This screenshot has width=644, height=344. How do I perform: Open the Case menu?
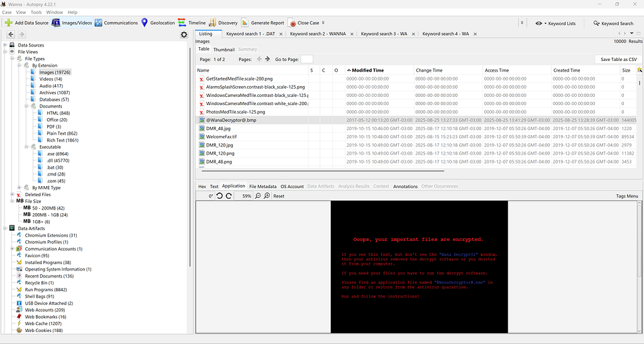click(7, 13)
